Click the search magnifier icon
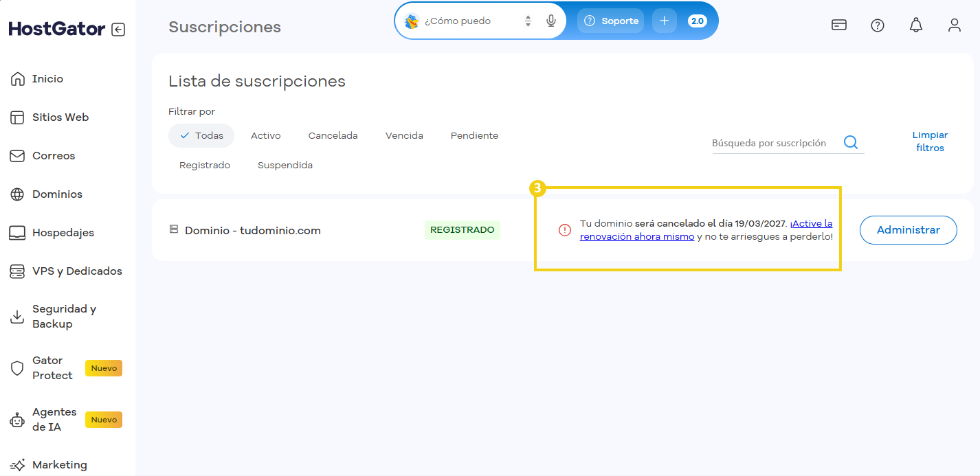 pyautogui.click(x=851, y=142)
